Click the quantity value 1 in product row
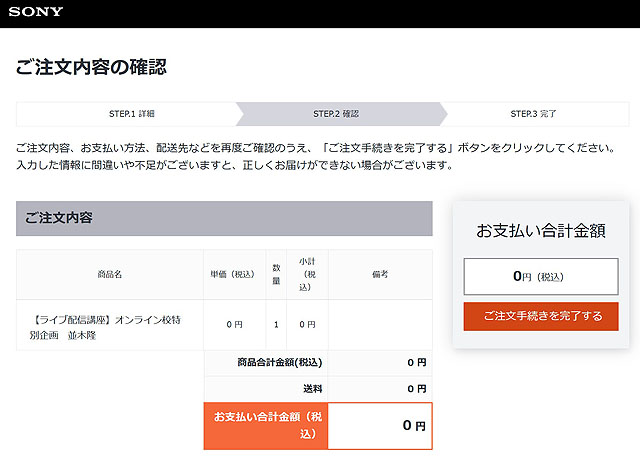This screenshot has width=640, height=464. click(276, 325)
